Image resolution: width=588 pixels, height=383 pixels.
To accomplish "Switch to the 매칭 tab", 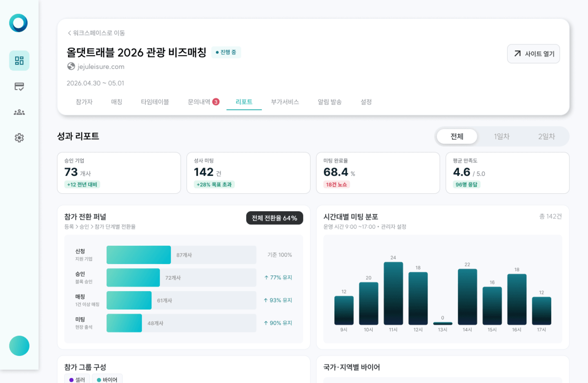I will point(117,102).
